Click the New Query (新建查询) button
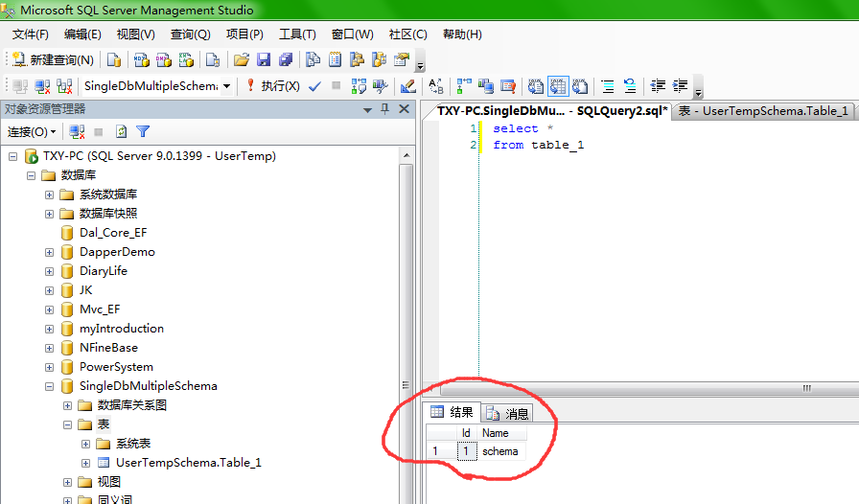Screen dimensions: 859x504 (53, 59)
